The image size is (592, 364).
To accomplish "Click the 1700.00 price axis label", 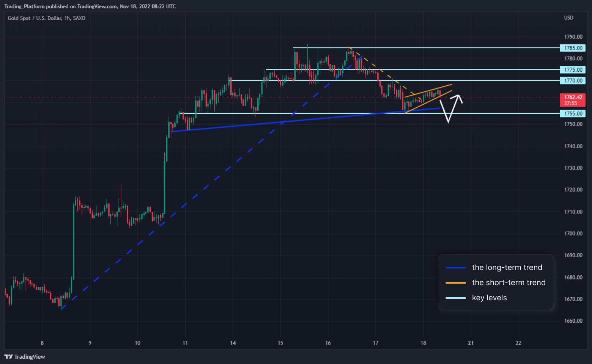I will point(573,234).
